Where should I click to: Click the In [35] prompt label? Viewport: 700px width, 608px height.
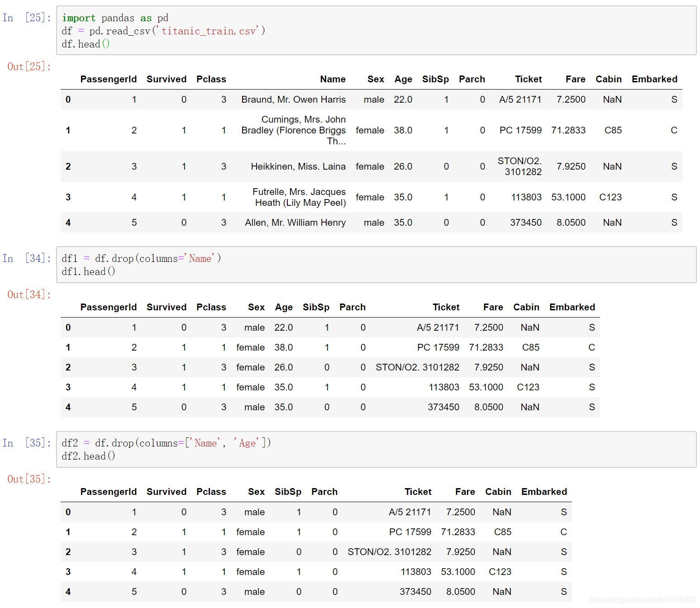(x=27, y=443)
